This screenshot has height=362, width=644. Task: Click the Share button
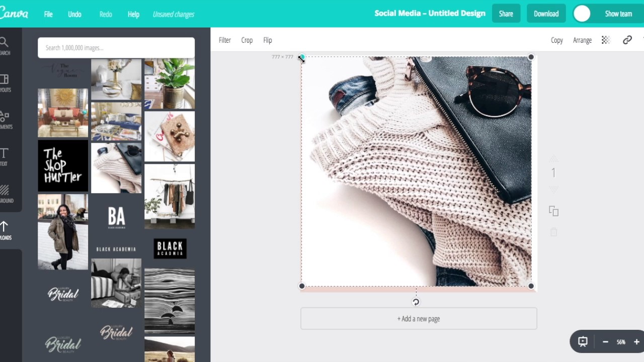506,14
